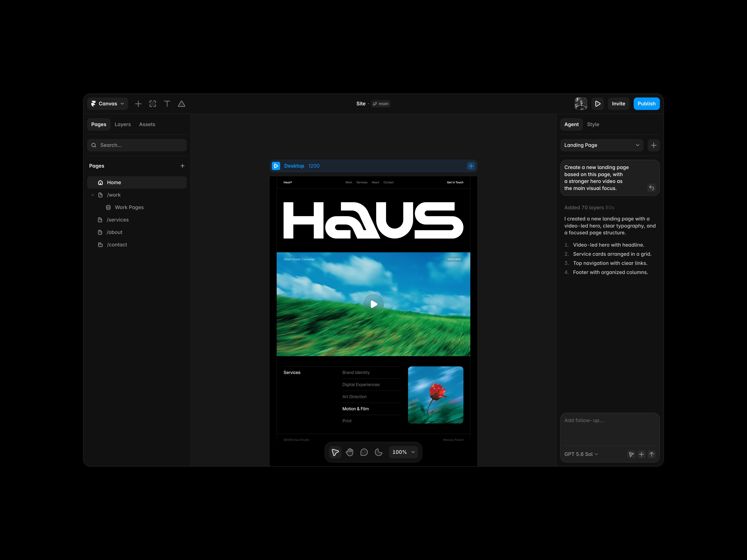Select the Art Direction service row
Image resolution: width=747 pixels, height=560 pixels.
(371, 397)
